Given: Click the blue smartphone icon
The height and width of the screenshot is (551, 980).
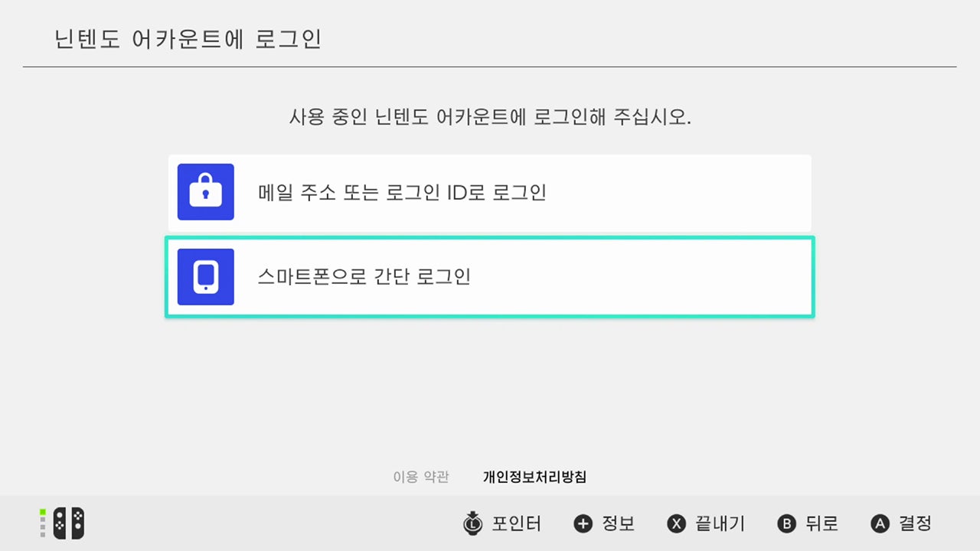Looking at the screenshot, I should tap(205, 276).
